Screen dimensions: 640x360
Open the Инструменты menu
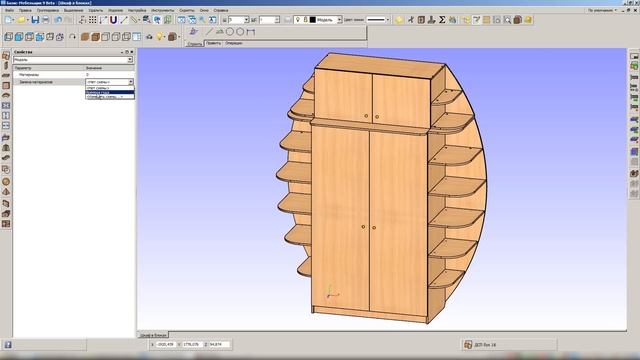(x=162, y=10)
